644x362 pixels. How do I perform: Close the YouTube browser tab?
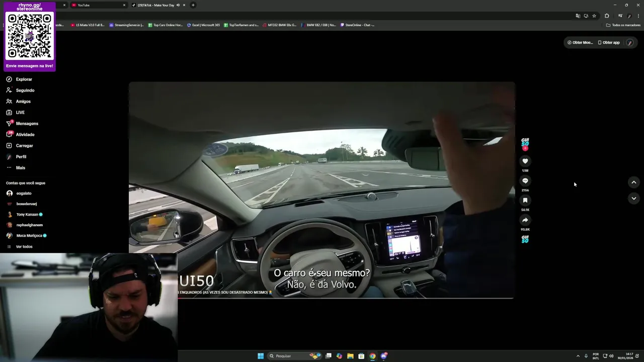[124, 5]
